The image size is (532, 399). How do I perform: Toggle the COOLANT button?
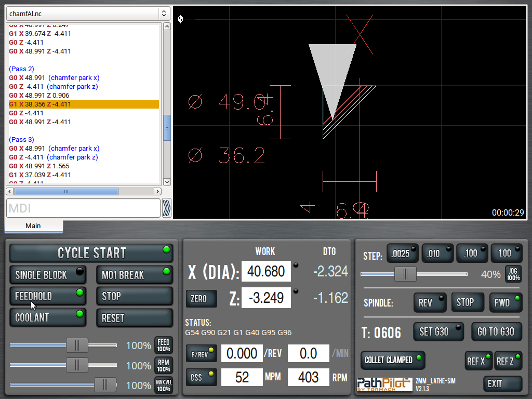pos(47,317)
